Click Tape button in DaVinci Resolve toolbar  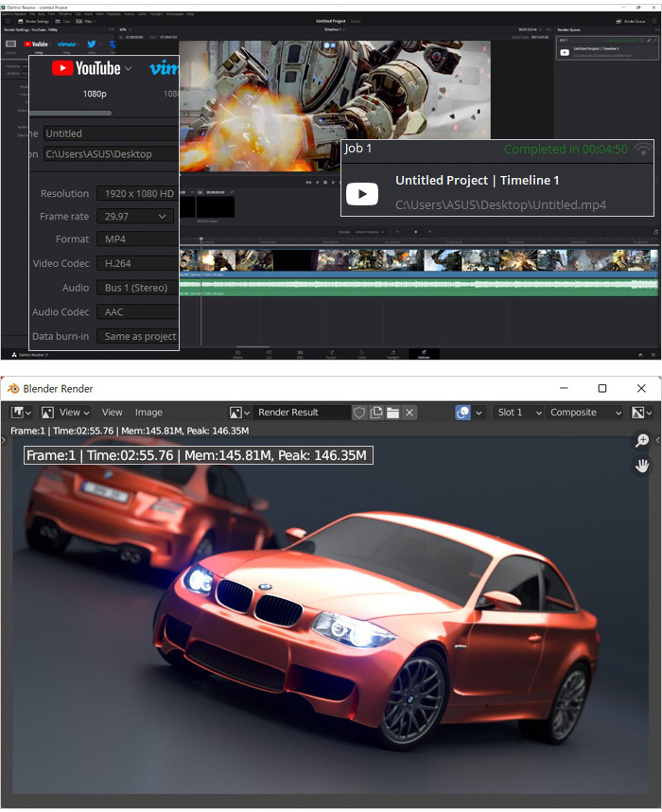tap(62, 21)
